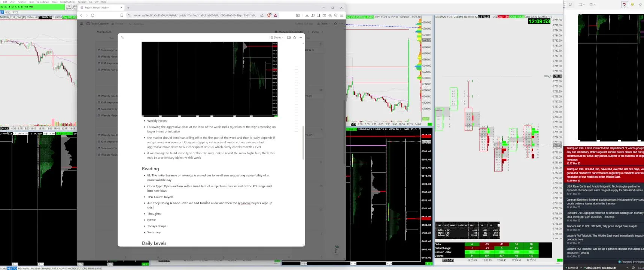Bookmark this page using the browser bookmark icon
The image size is (644, 270).
pos(122,15)
